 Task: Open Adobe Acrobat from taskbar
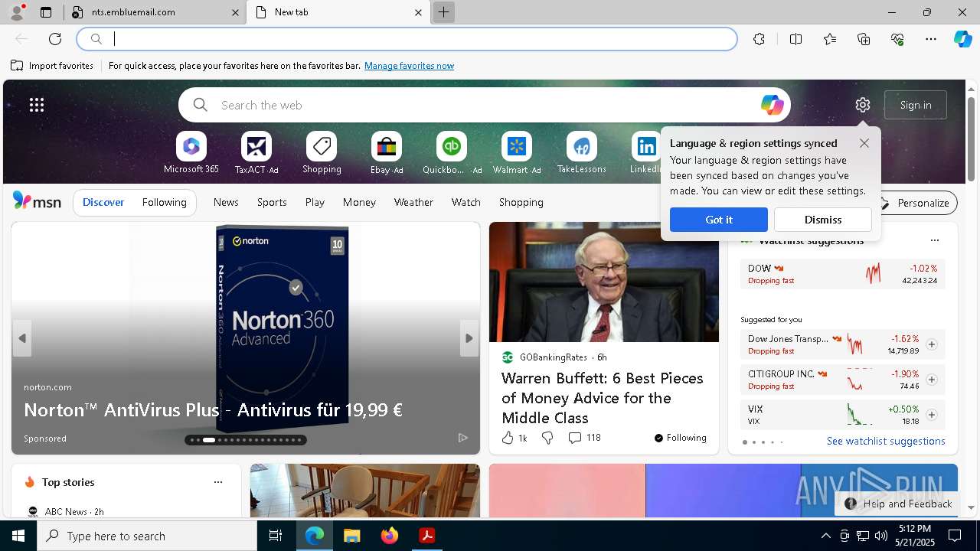[427, 536]
